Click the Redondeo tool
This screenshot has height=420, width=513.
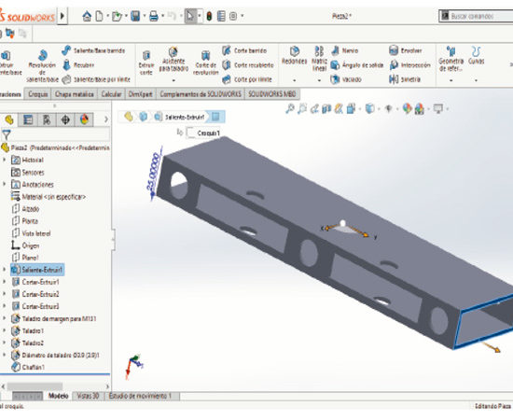point(295,55)
